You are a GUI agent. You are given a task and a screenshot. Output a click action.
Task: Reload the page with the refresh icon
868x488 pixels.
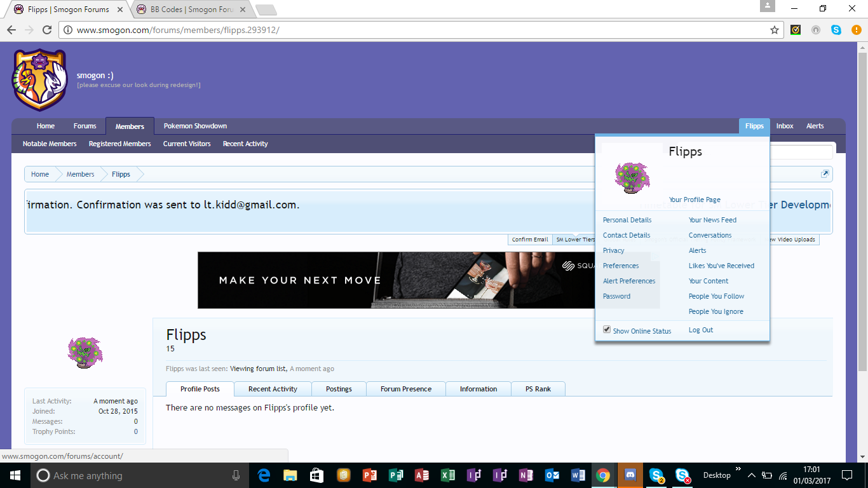coord(46,30)
